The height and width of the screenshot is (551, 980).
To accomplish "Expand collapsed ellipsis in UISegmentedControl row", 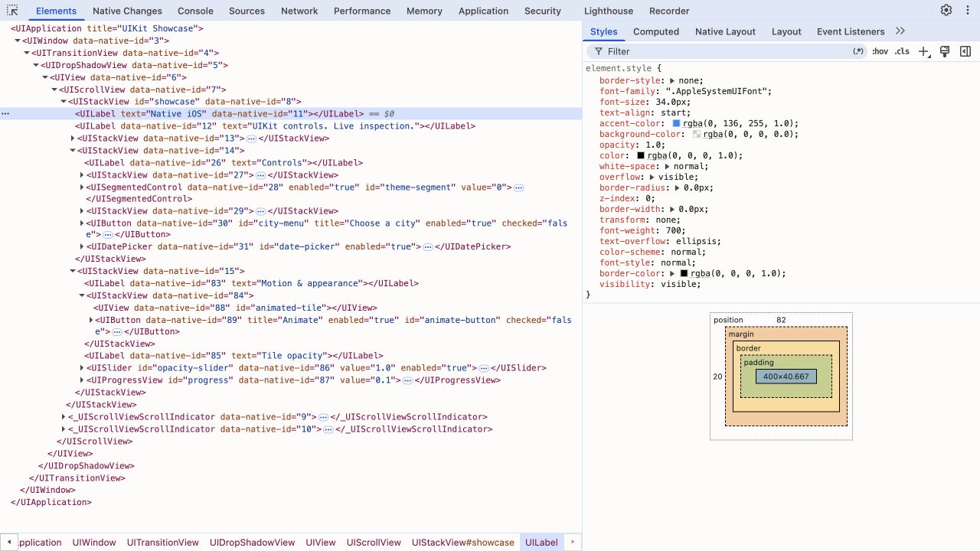I will (518, 187).
